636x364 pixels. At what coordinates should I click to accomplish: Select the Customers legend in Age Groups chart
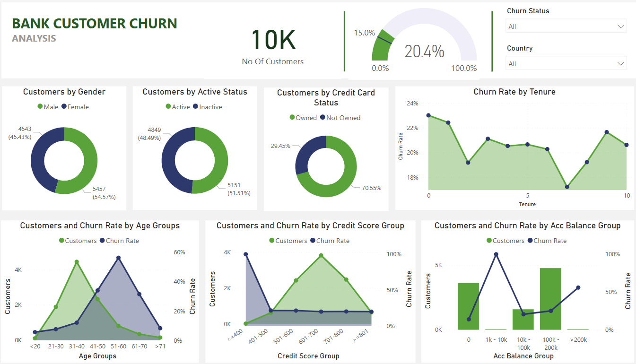[61, 241]
